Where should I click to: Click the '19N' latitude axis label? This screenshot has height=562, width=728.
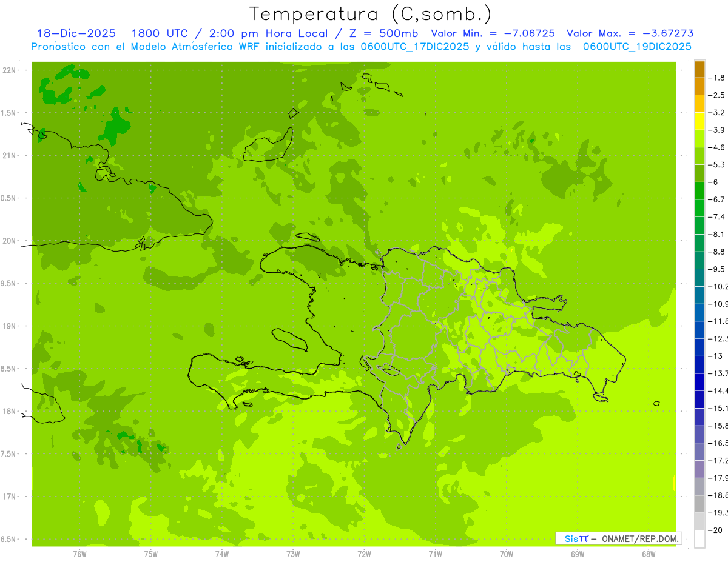pyautogui.click(x=9, y=326)
